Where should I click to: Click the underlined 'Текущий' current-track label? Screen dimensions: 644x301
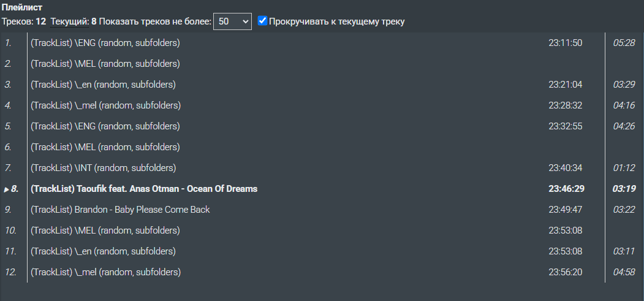[69, 21]
